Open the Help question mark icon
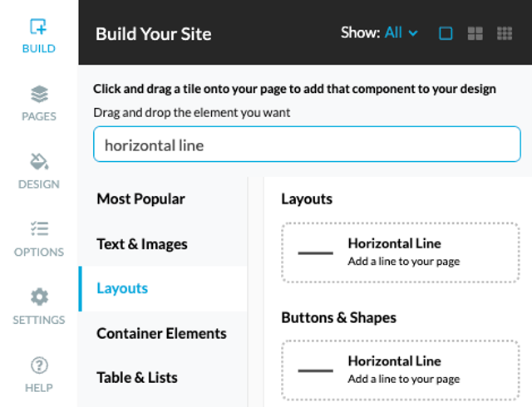This screenshot has width=532, height=407. point(39,365)
